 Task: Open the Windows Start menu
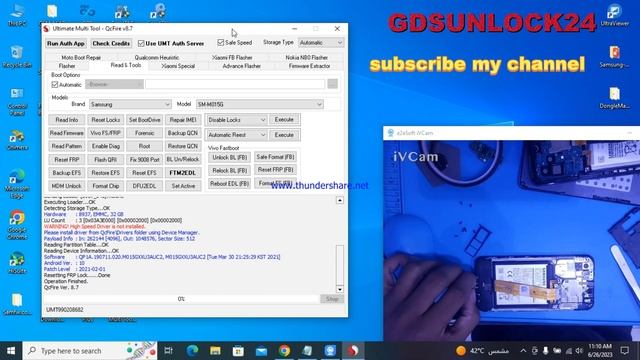coord(11,351)
